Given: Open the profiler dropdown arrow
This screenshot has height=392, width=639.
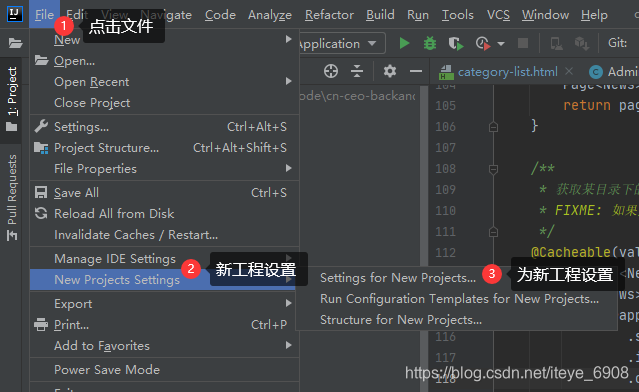Looking at the screenshot, I should tap(501, 44).
